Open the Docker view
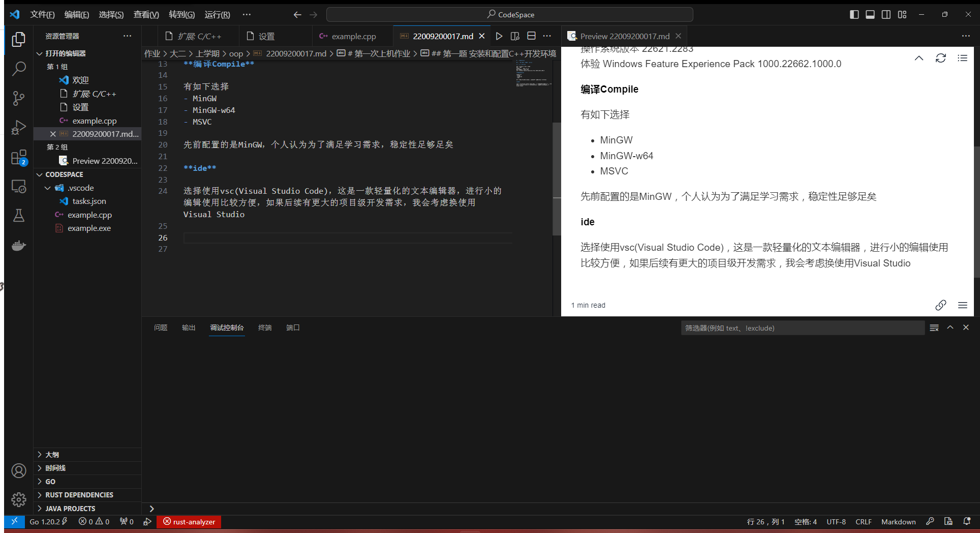This screenshot has height=533, width=980. click(19, 246)
